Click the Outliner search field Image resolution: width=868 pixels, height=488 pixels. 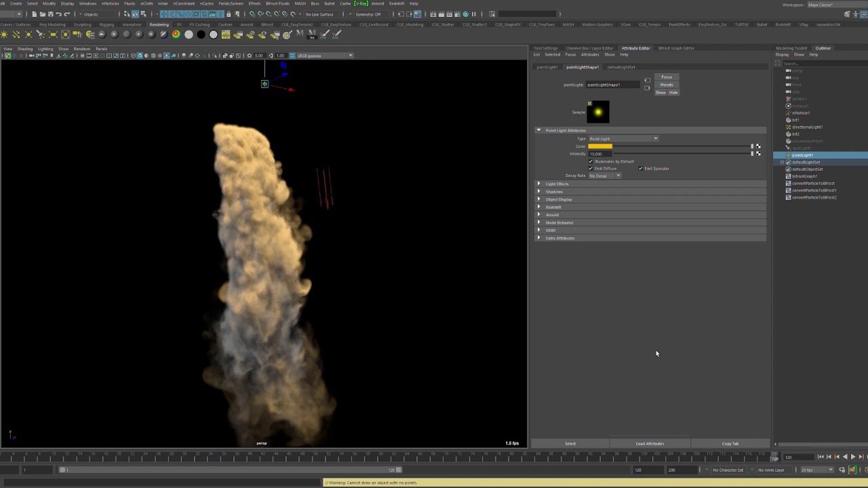(x=824, y=64)
